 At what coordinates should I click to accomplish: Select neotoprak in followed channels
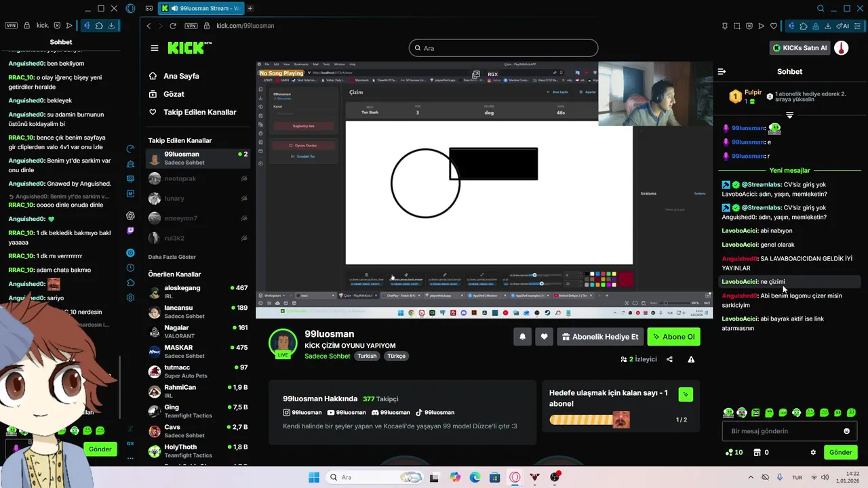coord(197,179)
